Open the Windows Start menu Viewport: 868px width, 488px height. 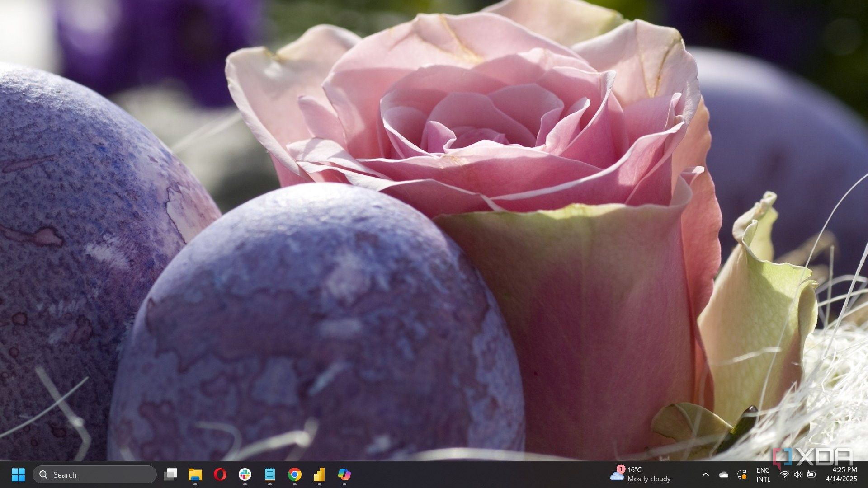(18, 474)
